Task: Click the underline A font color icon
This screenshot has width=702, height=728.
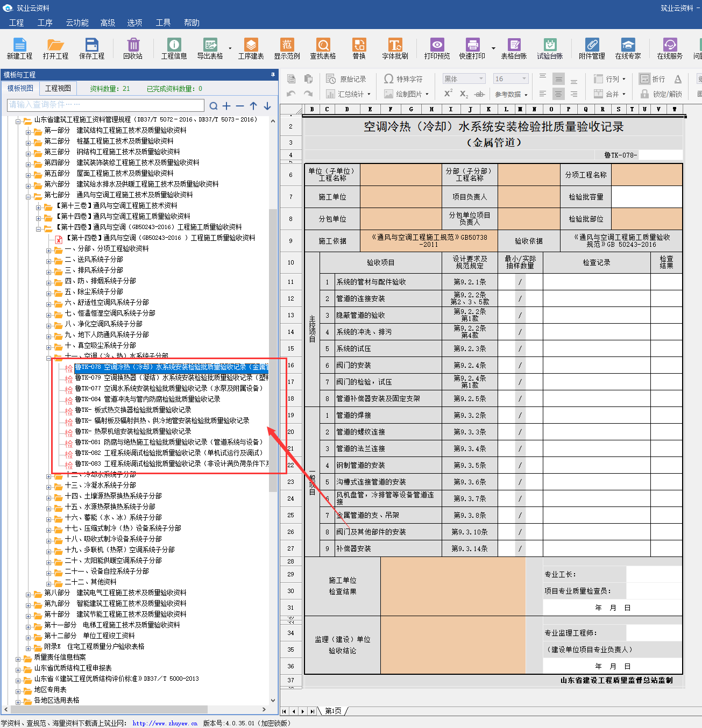Action: coord(678,79)
